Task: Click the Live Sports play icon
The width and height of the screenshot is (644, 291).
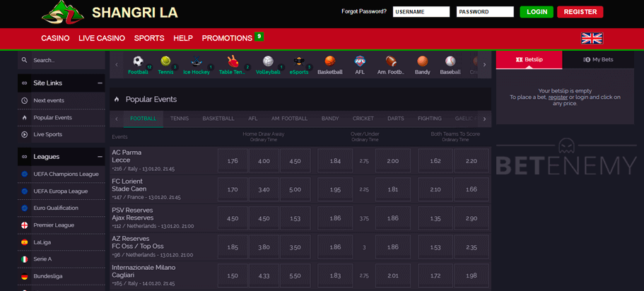Action: [24, 134]
